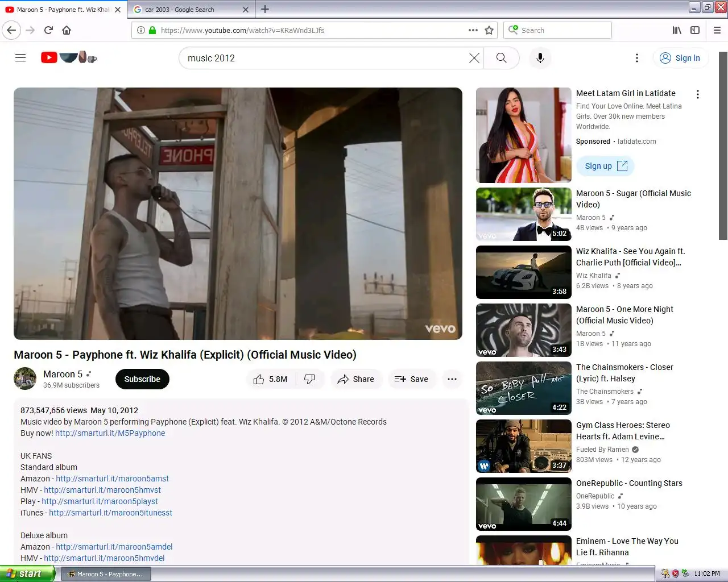Open the Latidate ad options menu
728x582 pixels.
[x=698, y=95]
